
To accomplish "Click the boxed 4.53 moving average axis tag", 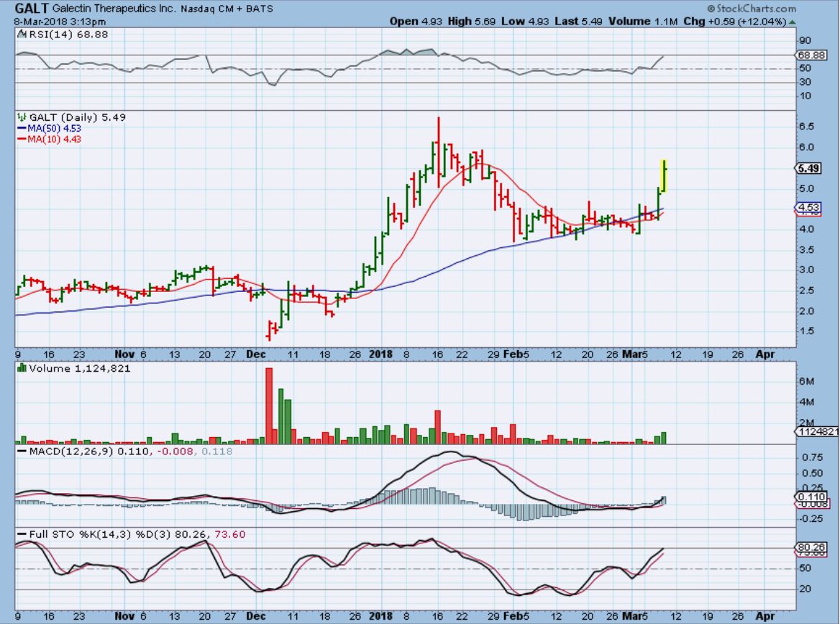I will pos(808,208).
